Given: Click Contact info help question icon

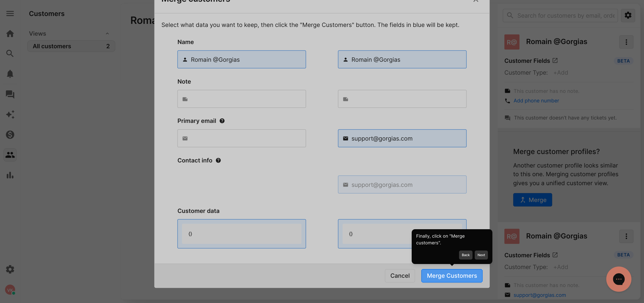Looking at the screenshot, I should 218,160.
